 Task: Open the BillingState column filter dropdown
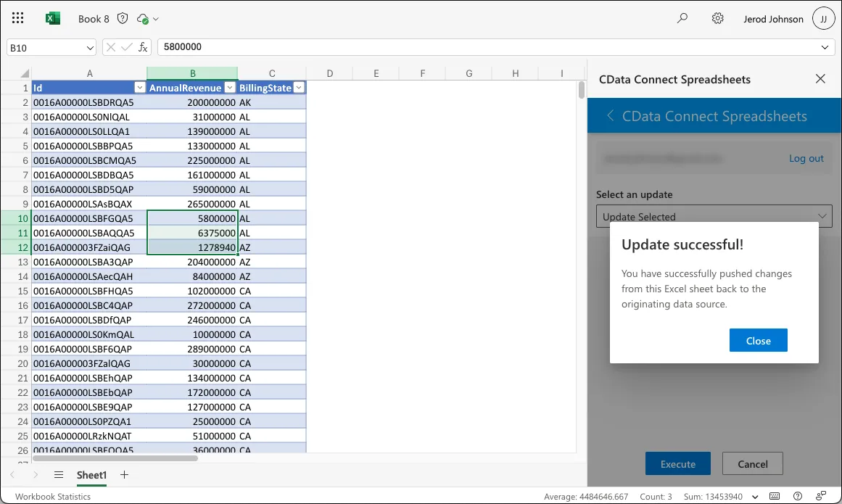(x=298, y=87)
